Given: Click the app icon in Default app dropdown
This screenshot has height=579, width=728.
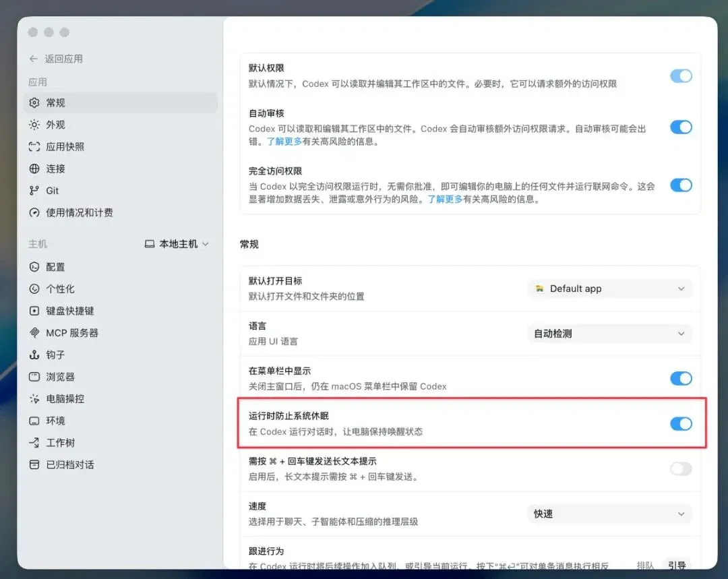Looking at the screenshot, I should click(539, 288).
